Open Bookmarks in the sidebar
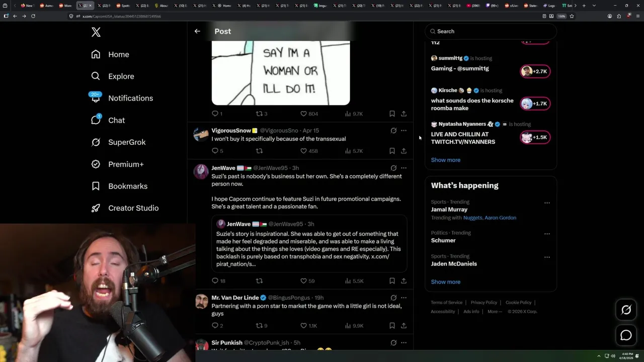The height and width of the screenshot is (362, 644). pos(119,186)
